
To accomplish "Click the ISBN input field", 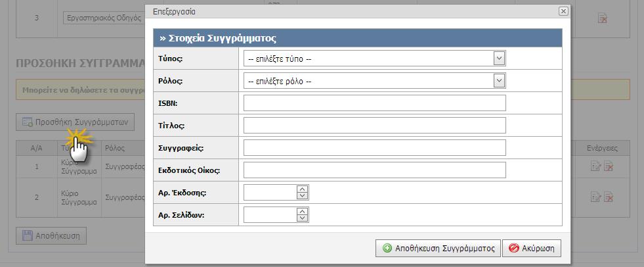I will coord(375,103).
